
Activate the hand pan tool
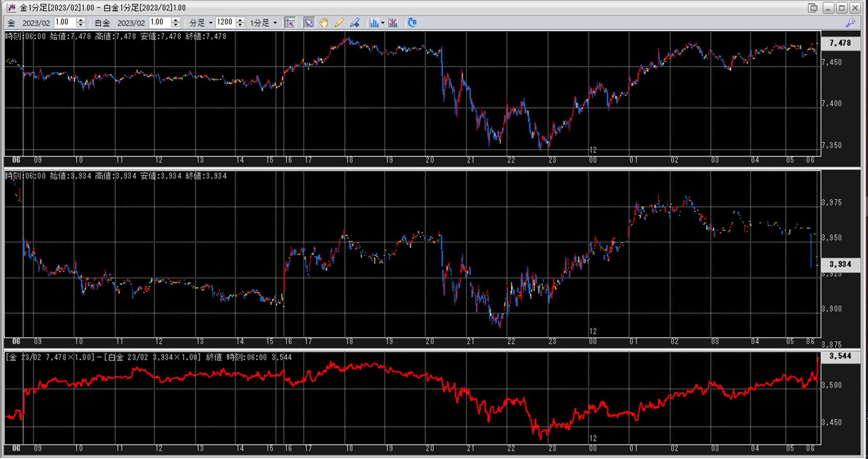[x=324, y=23]
